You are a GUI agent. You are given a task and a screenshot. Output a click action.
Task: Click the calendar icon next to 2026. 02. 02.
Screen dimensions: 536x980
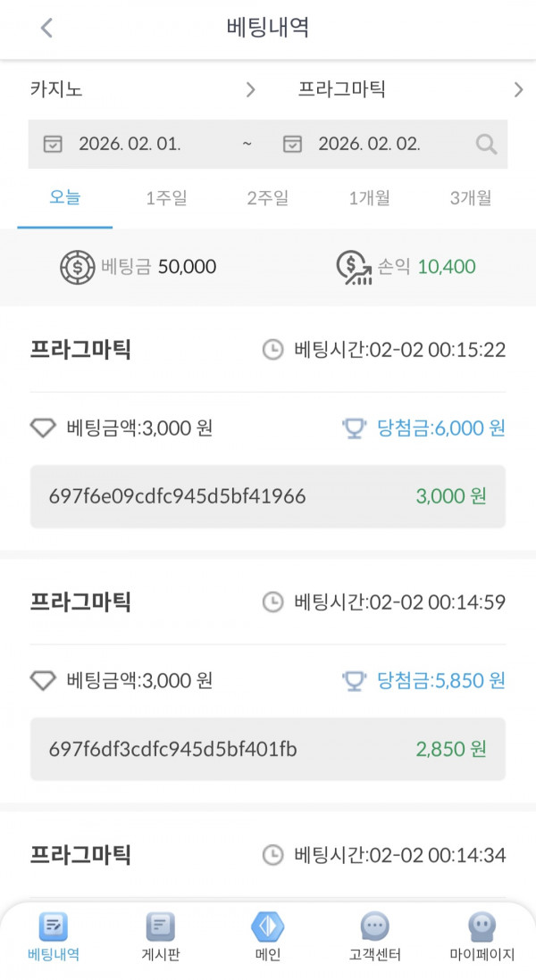pos(293,143)
